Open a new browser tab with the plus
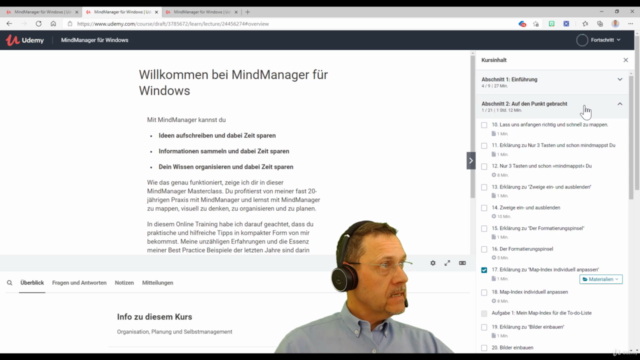Image resolution: width=640 pixels, height=360 pixels. click(247, 12)
